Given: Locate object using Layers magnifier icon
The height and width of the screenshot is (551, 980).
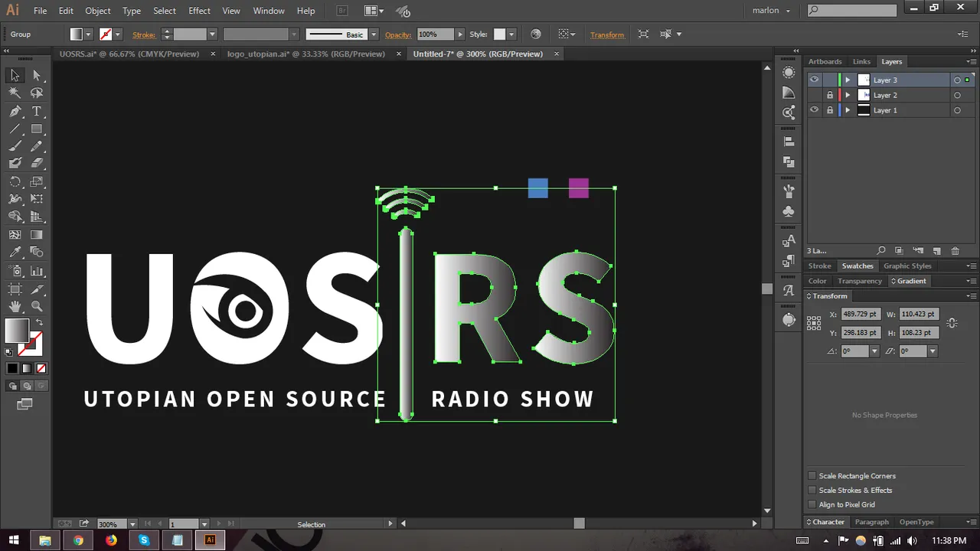Looking at the screenshot, I should (881, 251).
